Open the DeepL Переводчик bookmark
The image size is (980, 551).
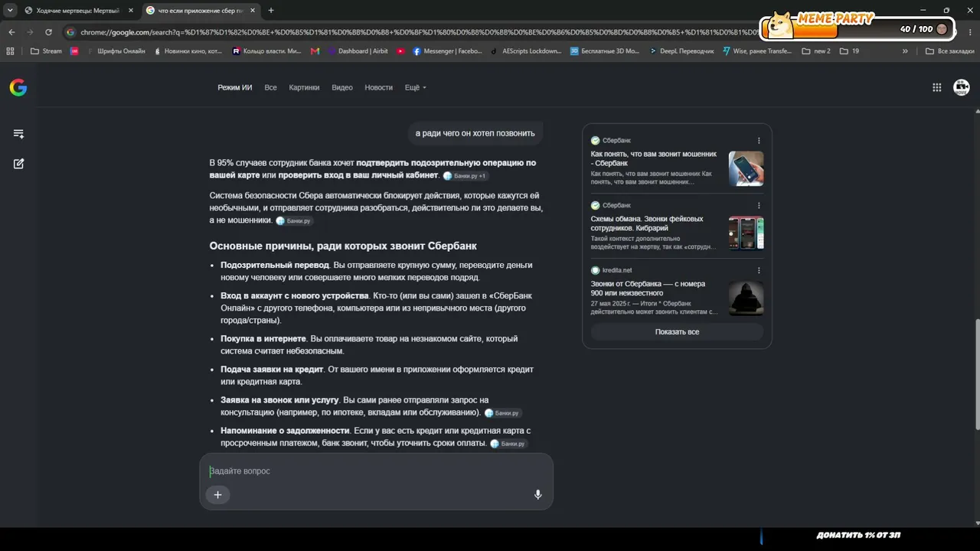(x=681, y=51)
